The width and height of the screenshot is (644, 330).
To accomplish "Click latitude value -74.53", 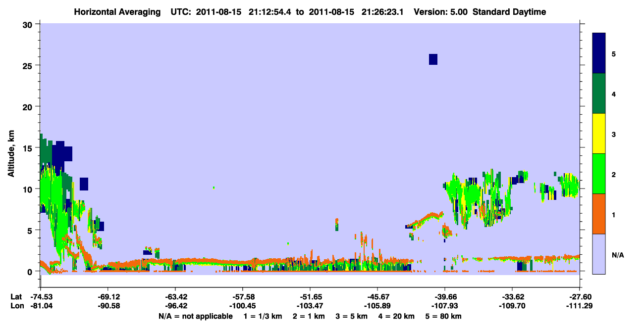I will tap(41, 297).
